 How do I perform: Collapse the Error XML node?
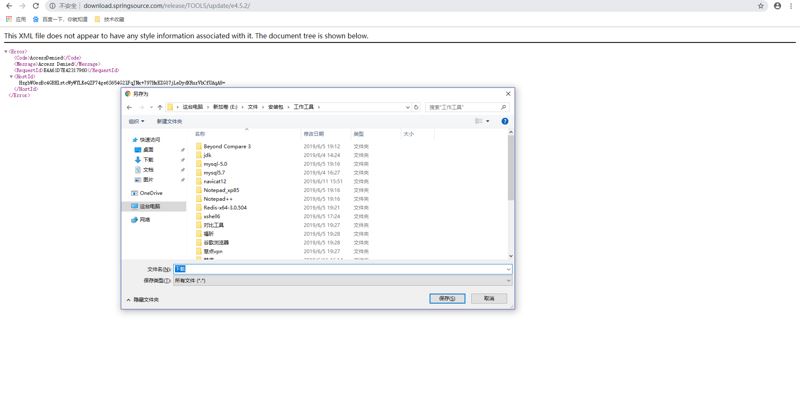(x=6, y=52)
